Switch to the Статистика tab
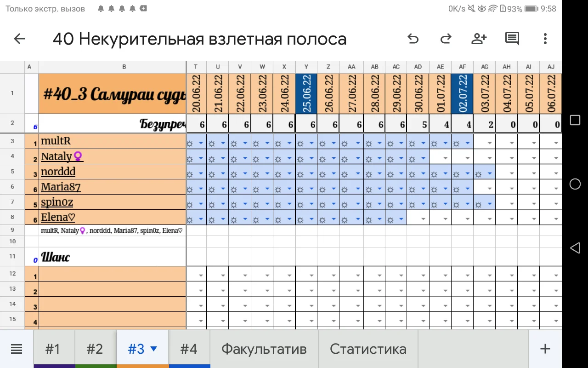 tap(367, 349)
